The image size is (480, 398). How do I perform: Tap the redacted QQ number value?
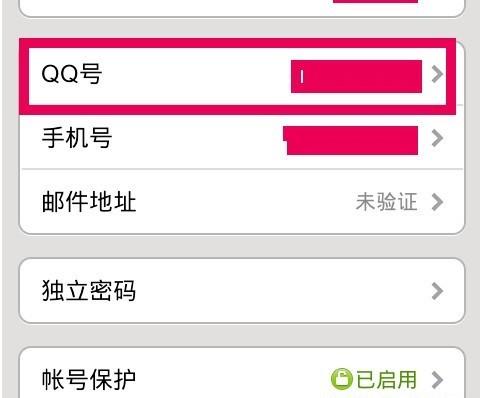[356, 76]
